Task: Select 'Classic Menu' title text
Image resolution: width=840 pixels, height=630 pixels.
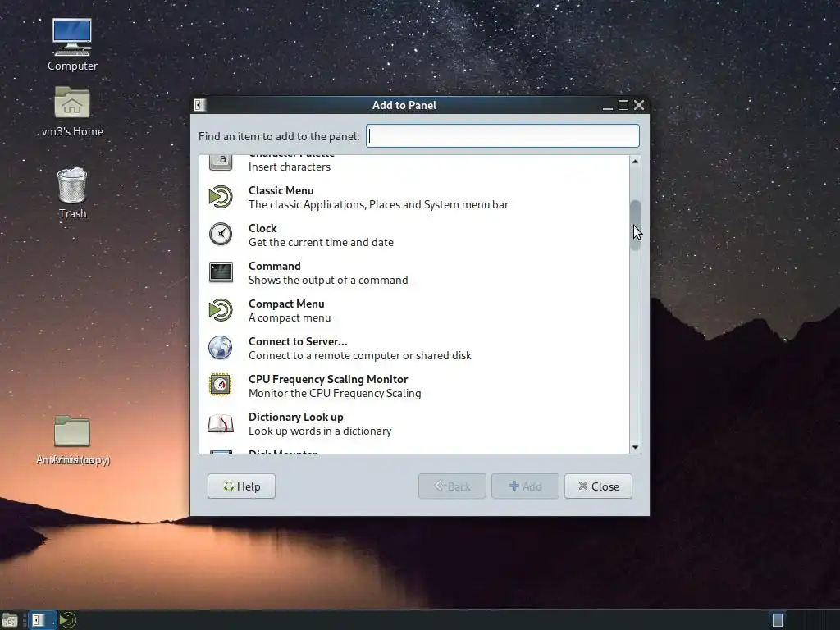Action: pyautogui.click(x=281, y=190)
